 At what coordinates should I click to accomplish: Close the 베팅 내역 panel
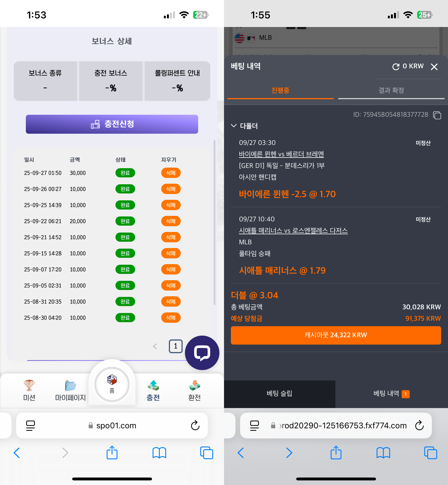pos(434,67)
